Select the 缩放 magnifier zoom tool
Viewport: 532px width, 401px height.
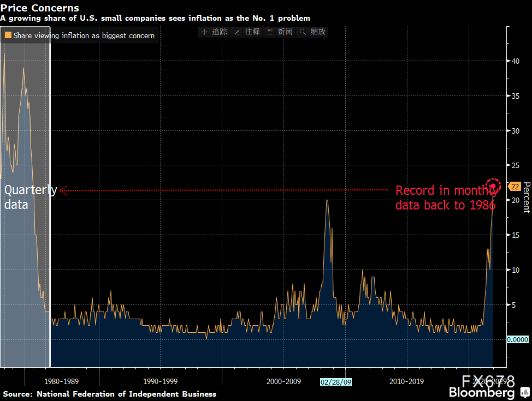(x=312, y=32)
